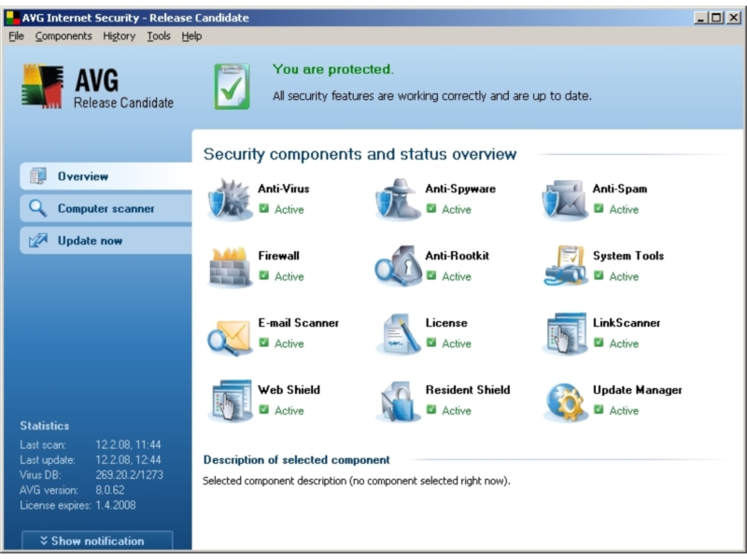Click the Resident Shield icon
747x560 pixels.
tap(398, 401)
